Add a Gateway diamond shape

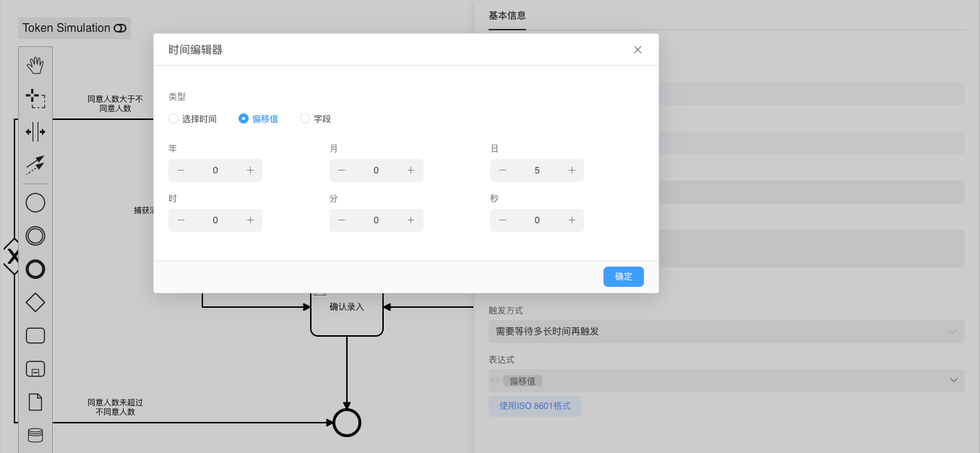coord(35,302)
